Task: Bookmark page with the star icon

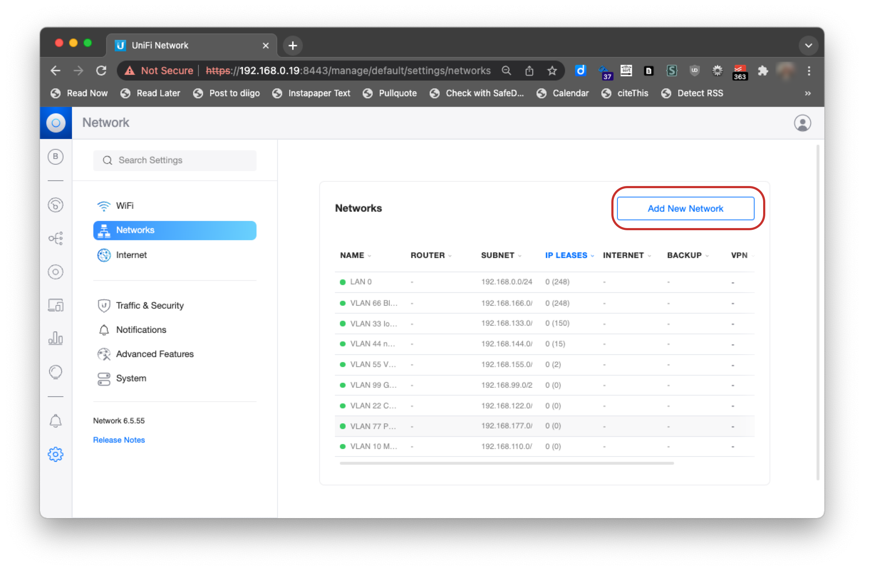Action: click(552, 71)
